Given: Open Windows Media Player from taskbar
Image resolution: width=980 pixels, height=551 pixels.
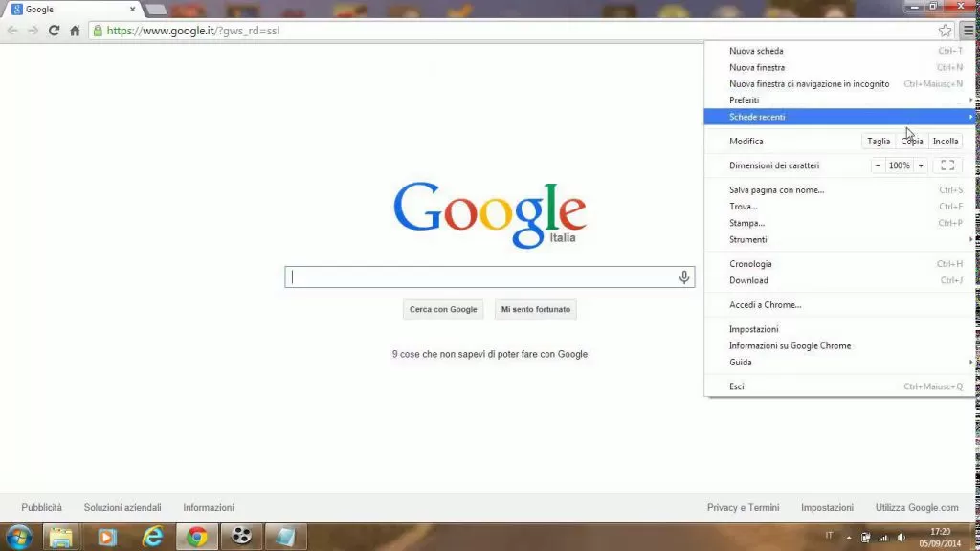Looking at the screenshot, I should (107, 538).
